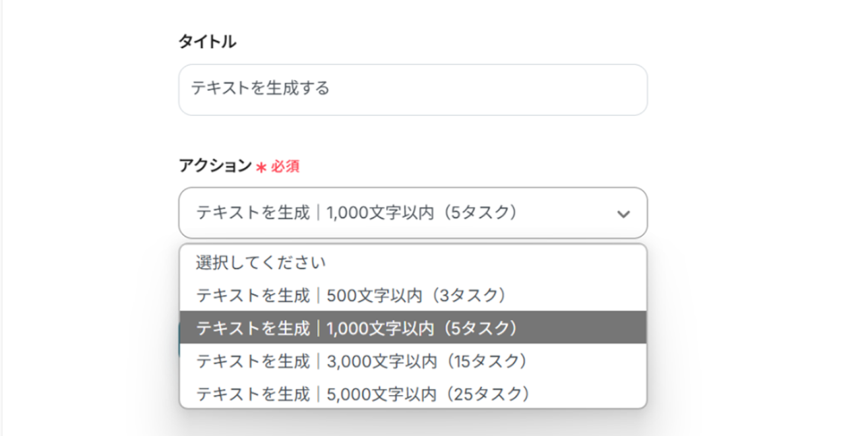Screen dimensions: 868x436
Task: Select the 選択してください placeholder option
Action: click(x=260, y=263)
